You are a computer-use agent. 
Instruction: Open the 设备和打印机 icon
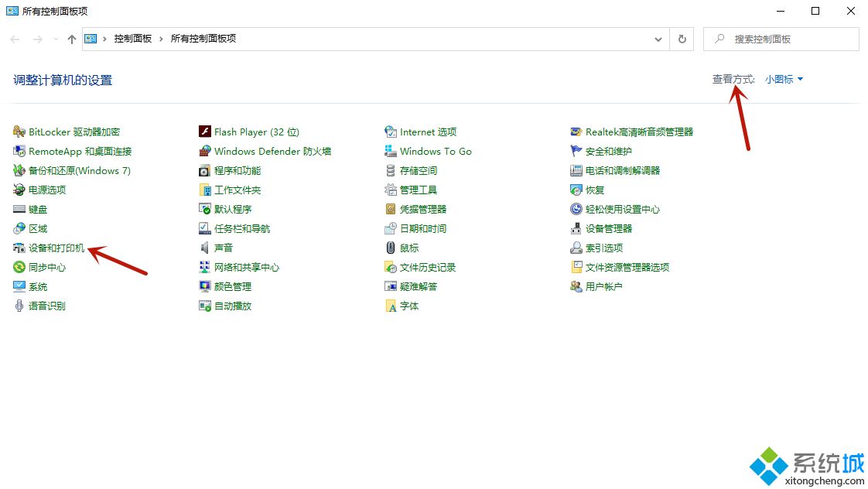click(x=19, y=248)
